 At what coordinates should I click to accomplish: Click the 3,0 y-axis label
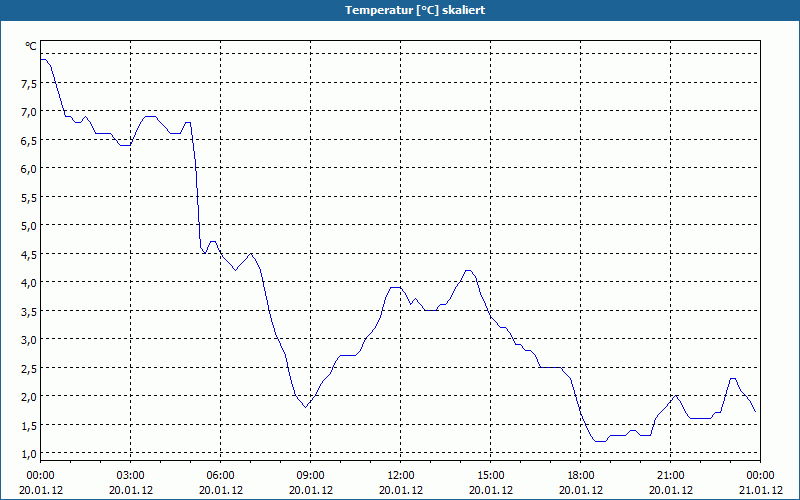coord(29,340)
